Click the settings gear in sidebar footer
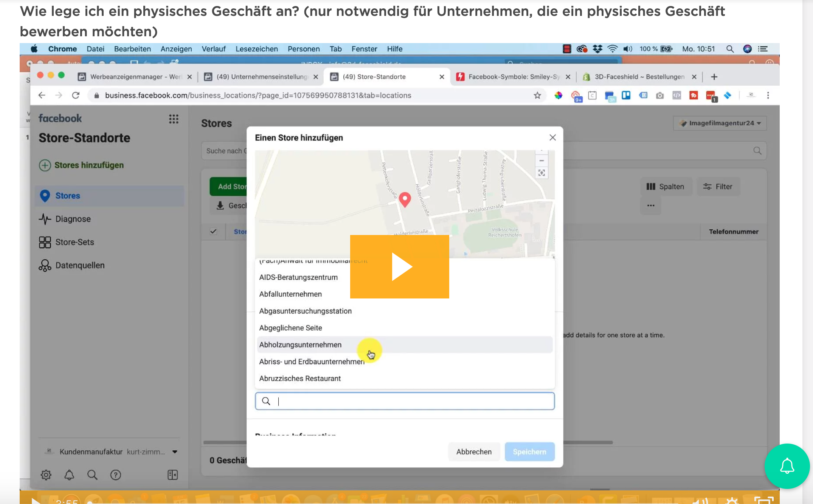Viewport: 813px width, 504px height. [x=46, y=475]
